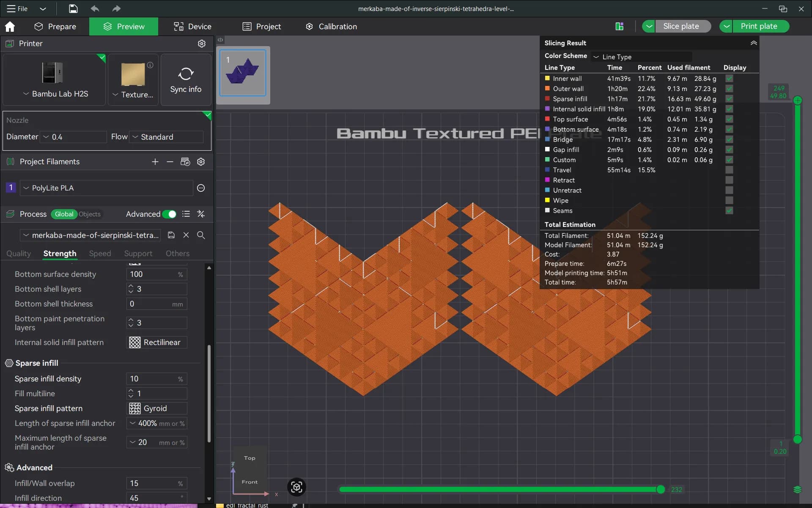The height and width of the screenshot is (508, 812).
Task: Open Quality settings tab
Action: [x=19, y=254]
